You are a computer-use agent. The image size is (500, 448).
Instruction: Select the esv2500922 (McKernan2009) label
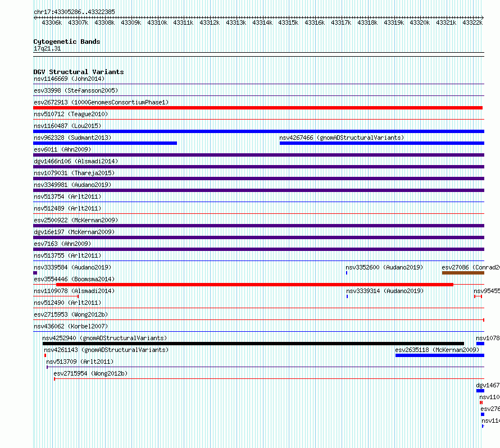click(x=76, y=220)
